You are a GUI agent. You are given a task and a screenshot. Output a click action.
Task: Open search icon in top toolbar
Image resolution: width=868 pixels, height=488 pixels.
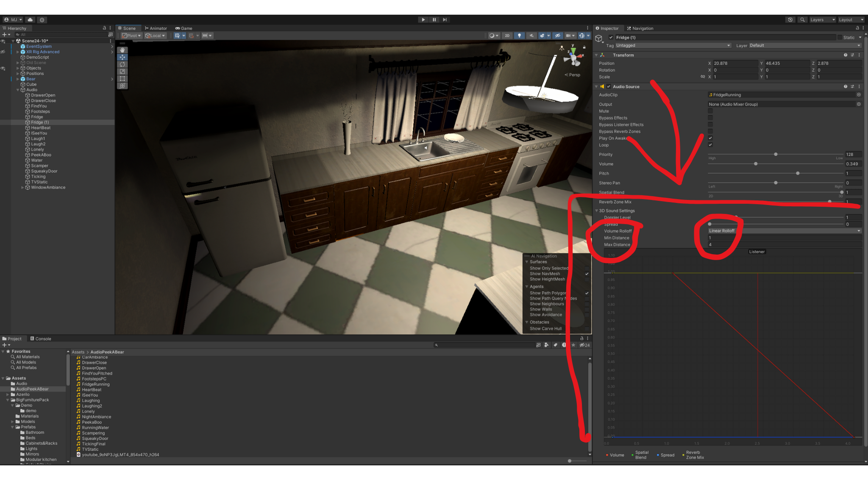[802, 19]
